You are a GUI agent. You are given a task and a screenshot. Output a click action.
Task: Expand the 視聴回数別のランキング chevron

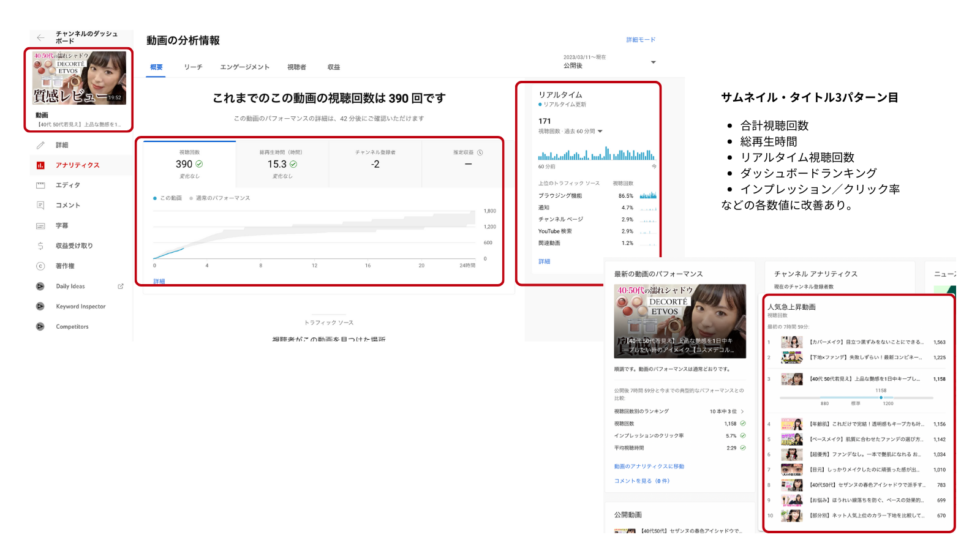click(742, 411)
